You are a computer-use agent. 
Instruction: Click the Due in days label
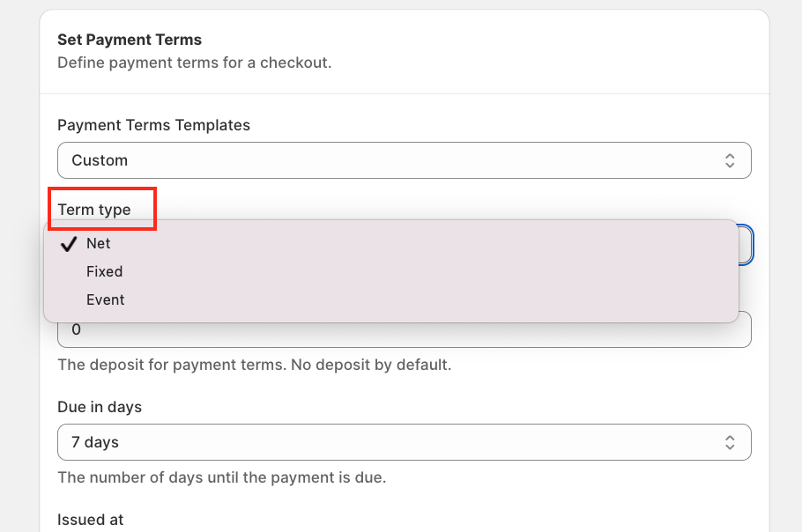[100, 407]
